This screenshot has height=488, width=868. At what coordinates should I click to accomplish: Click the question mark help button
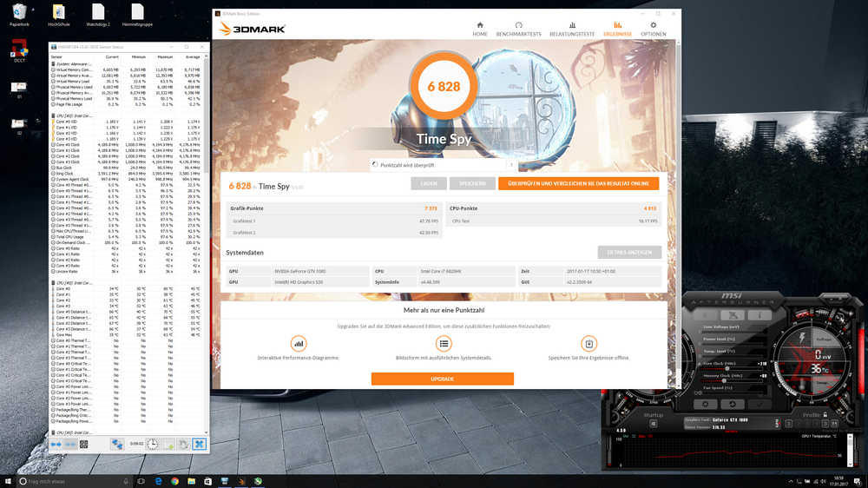click(511, 165)
